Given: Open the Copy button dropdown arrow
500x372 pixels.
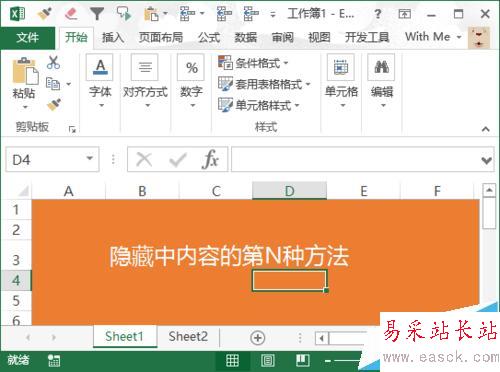Looking at the screenshot, I should 68,84.
